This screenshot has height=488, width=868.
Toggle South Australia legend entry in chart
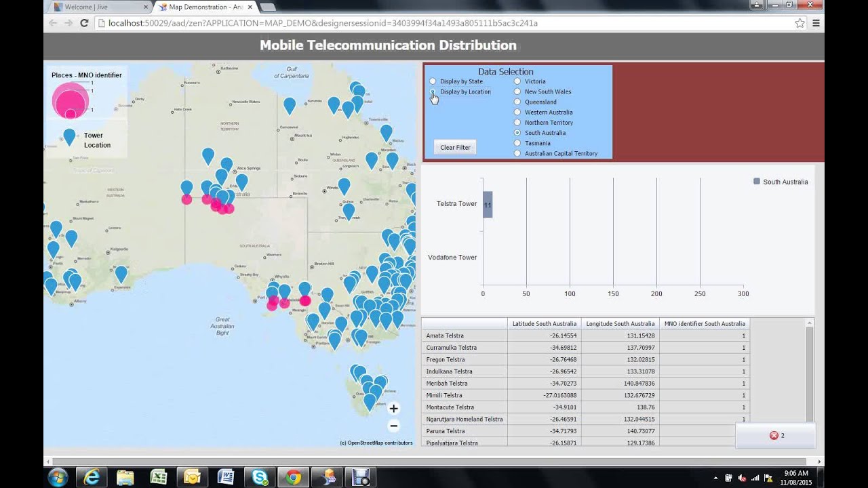[781, 182]
